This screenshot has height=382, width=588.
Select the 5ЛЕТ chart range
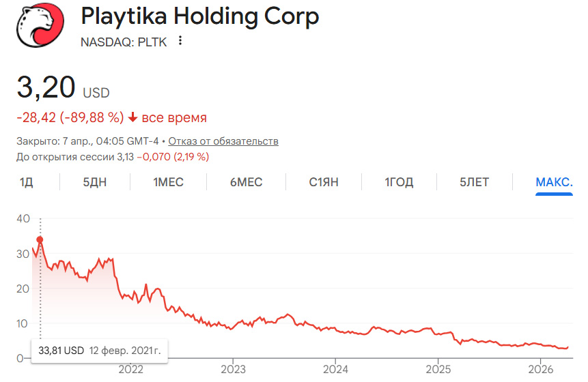click(x=474, y=182)
